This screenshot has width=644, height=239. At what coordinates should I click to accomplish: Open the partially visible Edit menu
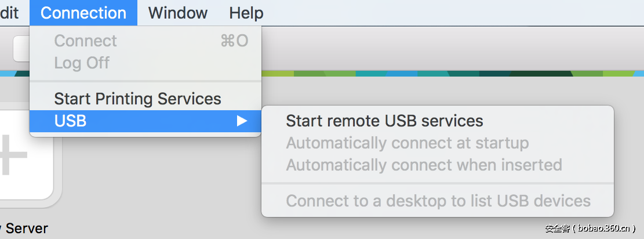pyautogui.click(x=9, y=13)
